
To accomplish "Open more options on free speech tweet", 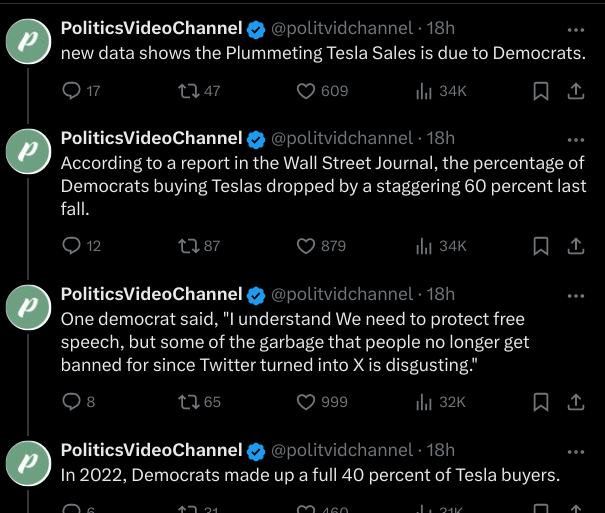I will click(x=576, y=296).
